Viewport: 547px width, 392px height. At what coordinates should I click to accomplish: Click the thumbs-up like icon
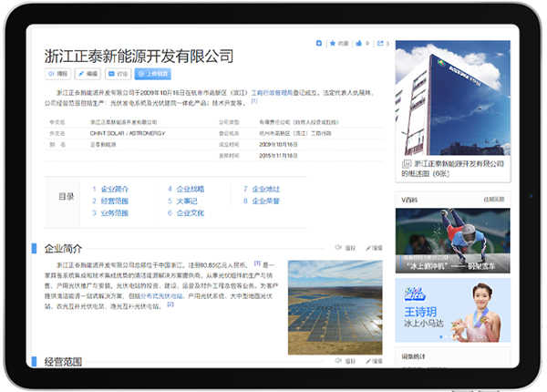pyautogui.click(x=359, y=43)
